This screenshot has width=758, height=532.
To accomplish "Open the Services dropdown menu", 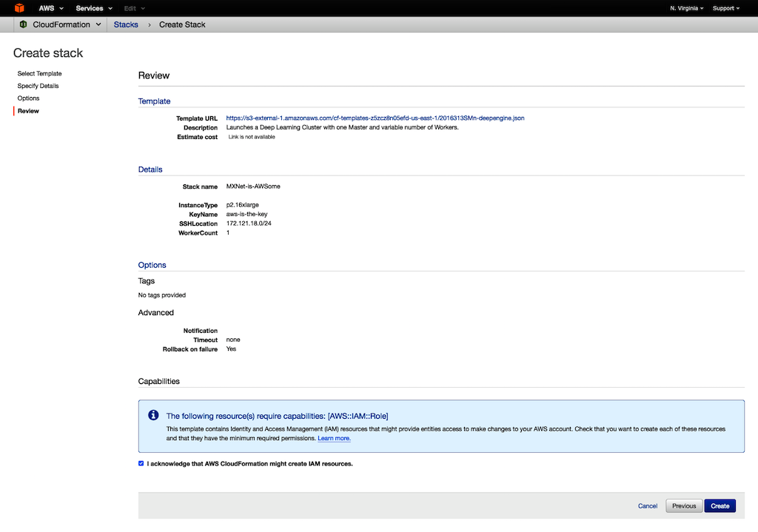I will click(x=94, y=8).
